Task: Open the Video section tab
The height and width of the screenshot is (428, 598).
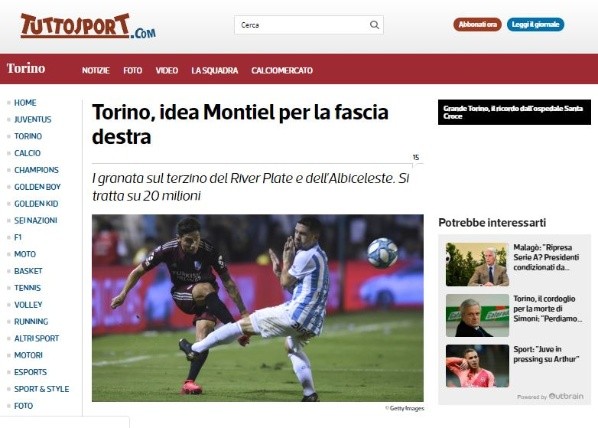Action: [x=167, y=71]
